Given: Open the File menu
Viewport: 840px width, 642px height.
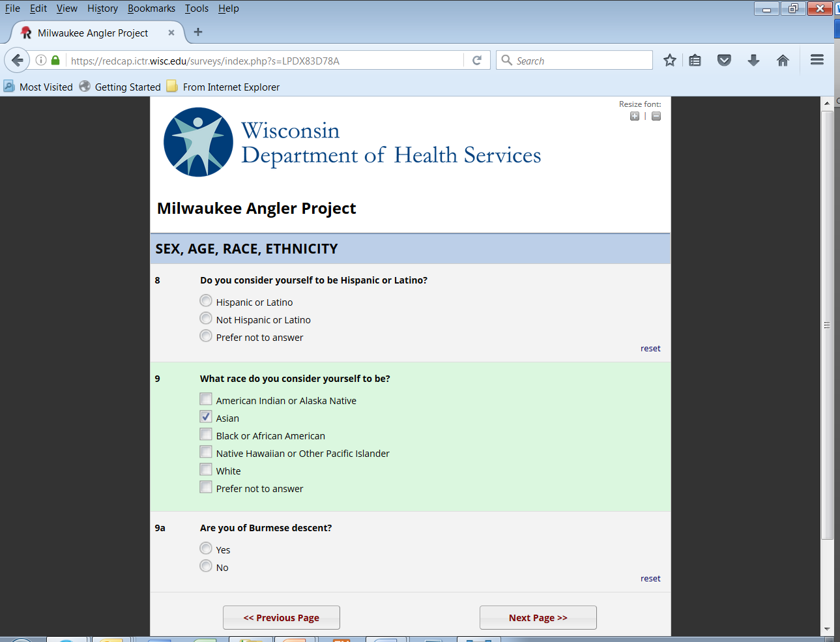Looking at the screenshot, I should 12,8.
